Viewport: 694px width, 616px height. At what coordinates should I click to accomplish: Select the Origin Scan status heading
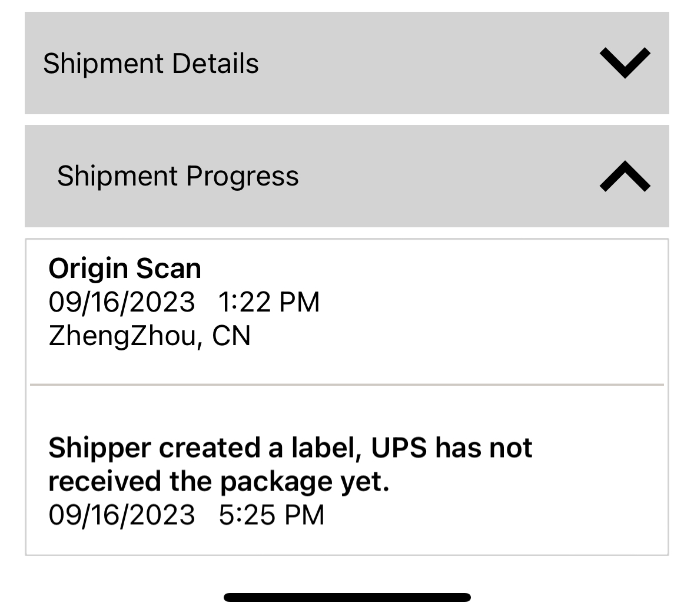point(125,269)
